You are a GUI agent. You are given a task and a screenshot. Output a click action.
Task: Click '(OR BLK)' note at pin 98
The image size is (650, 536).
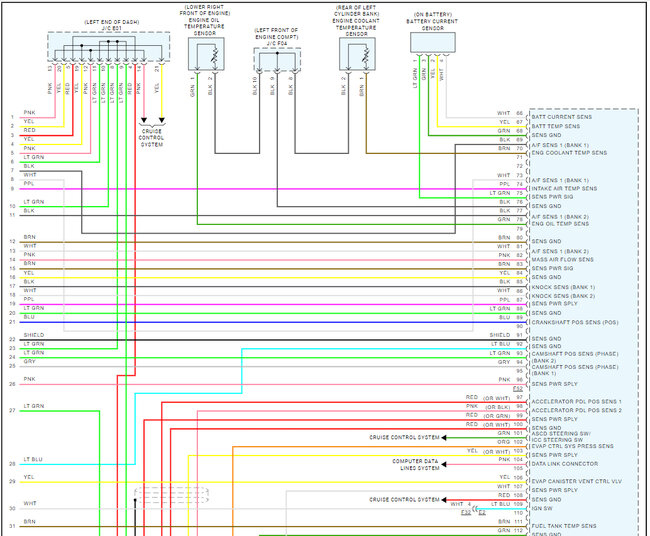pyautogui.click(x=497, y=407)
